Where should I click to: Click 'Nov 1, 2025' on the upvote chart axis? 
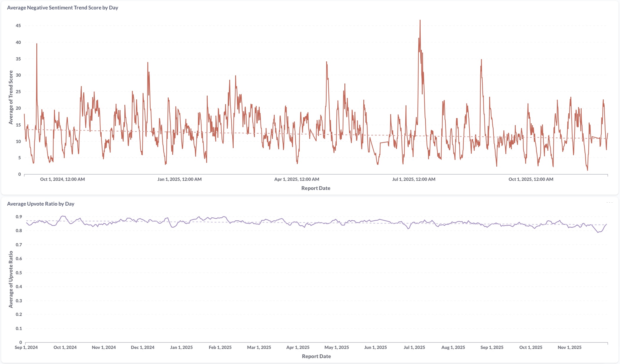coord(569,347)
